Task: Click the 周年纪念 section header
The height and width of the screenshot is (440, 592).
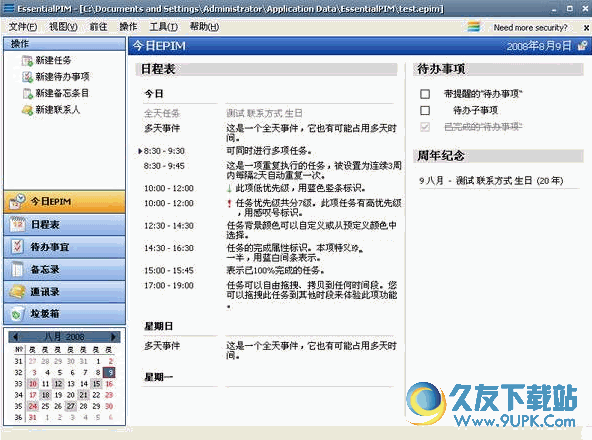Action: tap(498, 156)
